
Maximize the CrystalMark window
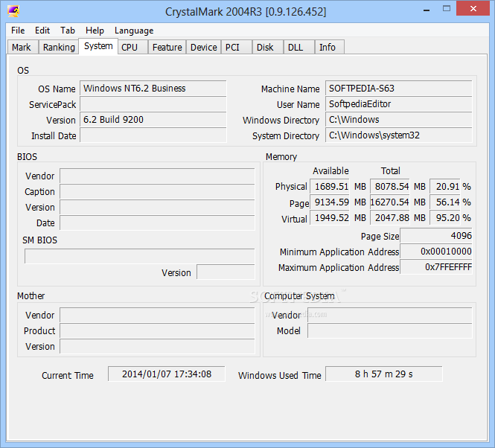(447, 9)
